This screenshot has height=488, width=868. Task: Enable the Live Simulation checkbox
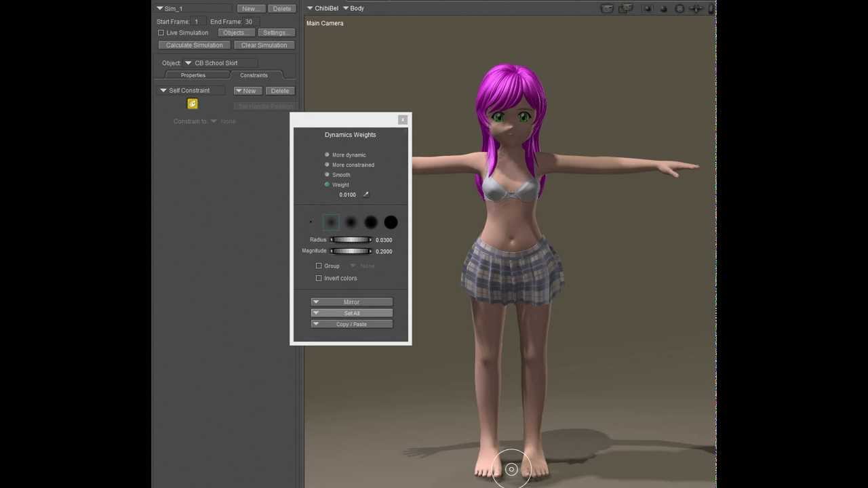point(161,33)
